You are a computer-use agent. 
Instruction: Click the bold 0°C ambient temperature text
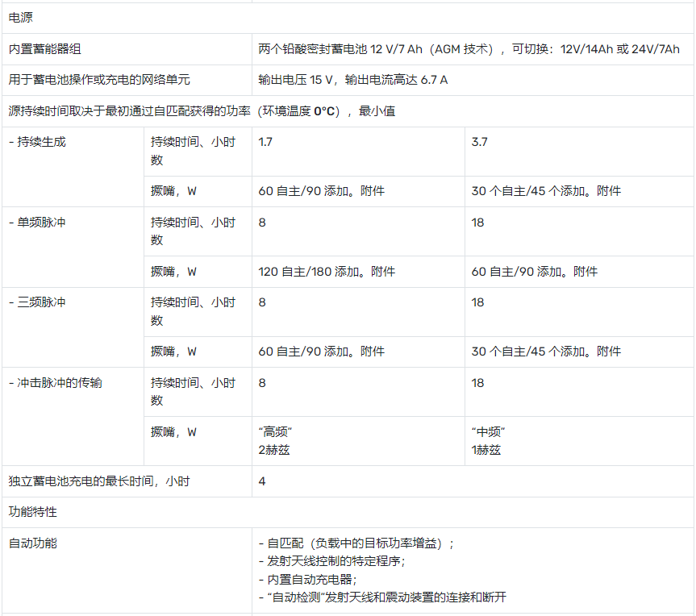click(325, 111)
